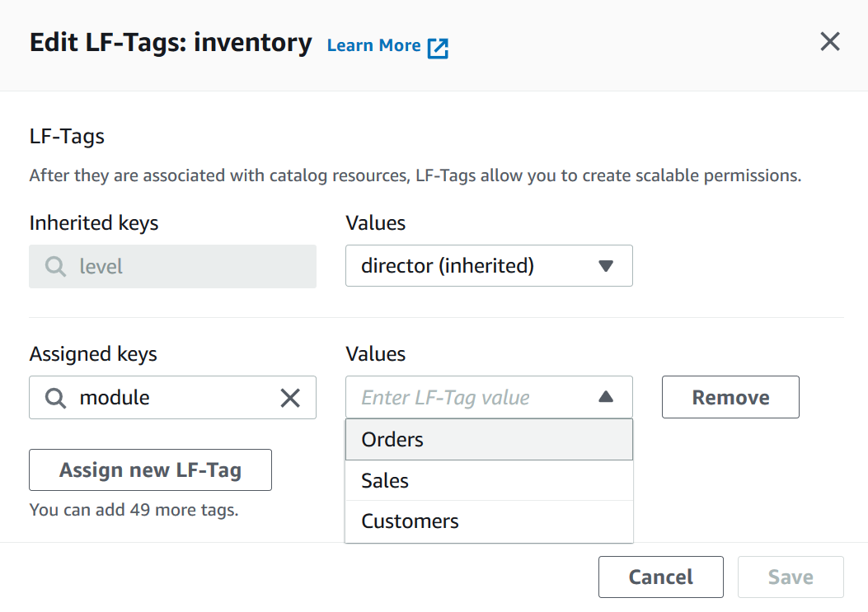This screenshot has width=868, height=612.
Task: Click the search icon in the module field
Action: coord(55,398)
